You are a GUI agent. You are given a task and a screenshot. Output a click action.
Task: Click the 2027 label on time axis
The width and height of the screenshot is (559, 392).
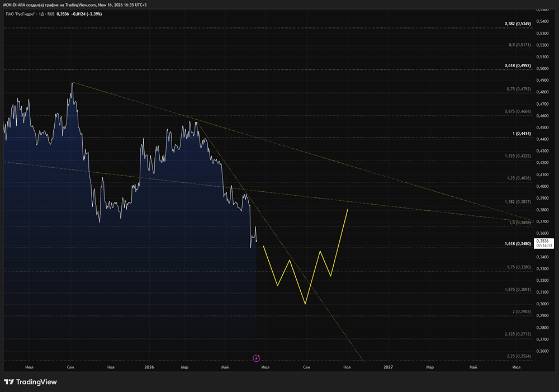pyautogui.click(x=388, y=367)
